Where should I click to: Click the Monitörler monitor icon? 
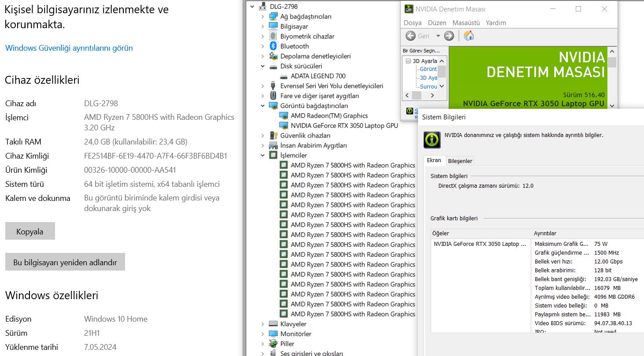coord(273,334)
